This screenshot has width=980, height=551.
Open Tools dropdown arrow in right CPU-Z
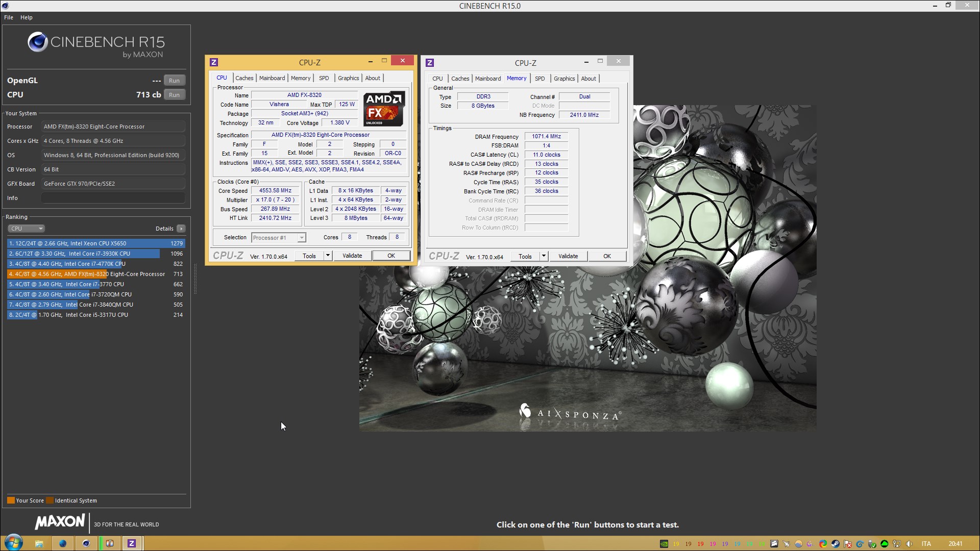(x=544, y=256)
